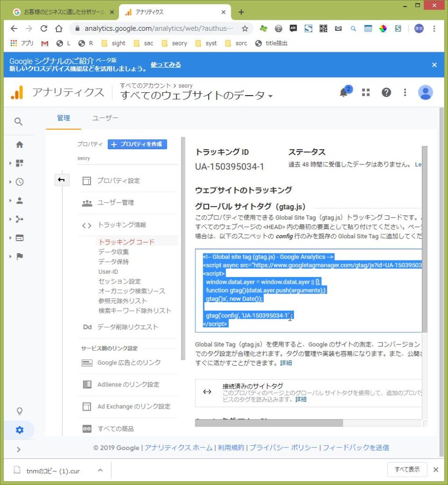This screenshot has width=448, height=485.
Task: Open ユーザー管理 in property column
Action: [116, 203]
